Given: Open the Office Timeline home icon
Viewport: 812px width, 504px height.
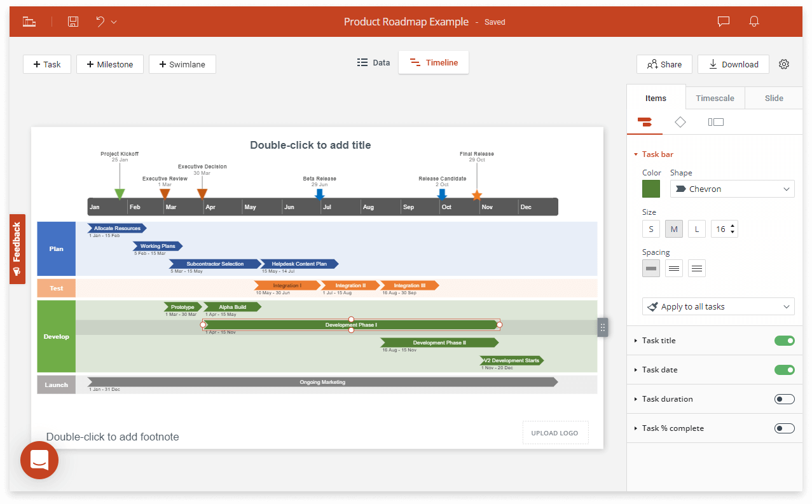Looking at the screenshot, I should (29, 21).
